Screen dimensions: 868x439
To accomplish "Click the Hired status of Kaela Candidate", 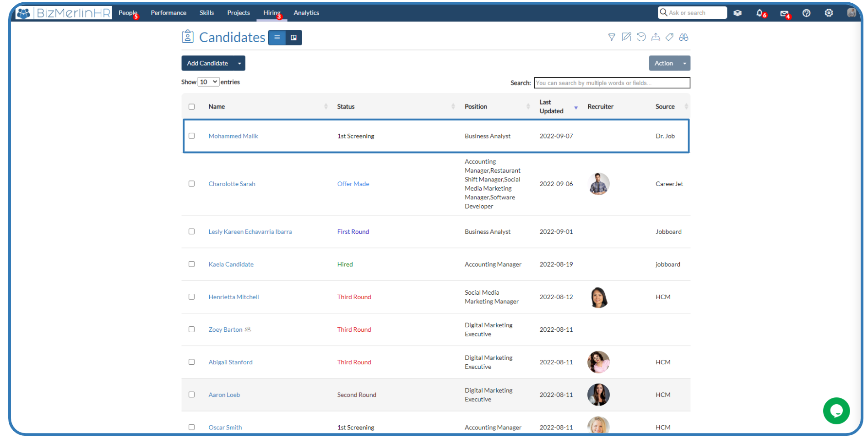I will click(345, 264).
